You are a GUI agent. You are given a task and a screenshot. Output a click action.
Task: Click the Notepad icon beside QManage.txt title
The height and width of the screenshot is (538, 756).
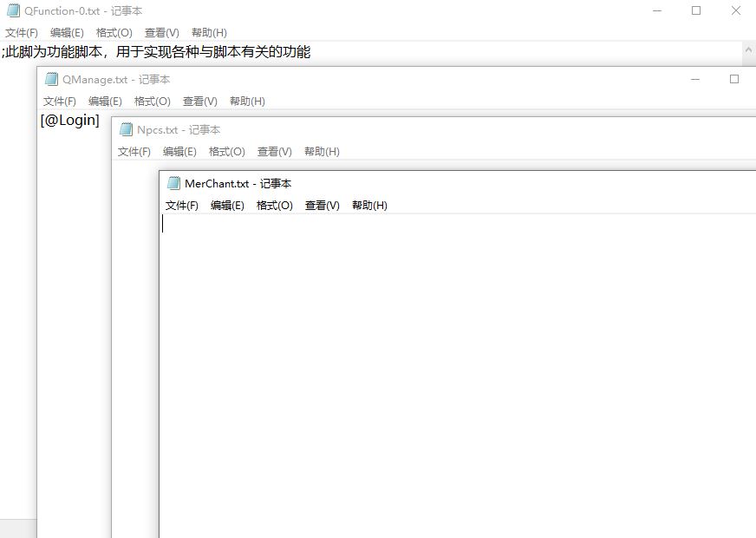pyautogui.click(x=51, y=79)
